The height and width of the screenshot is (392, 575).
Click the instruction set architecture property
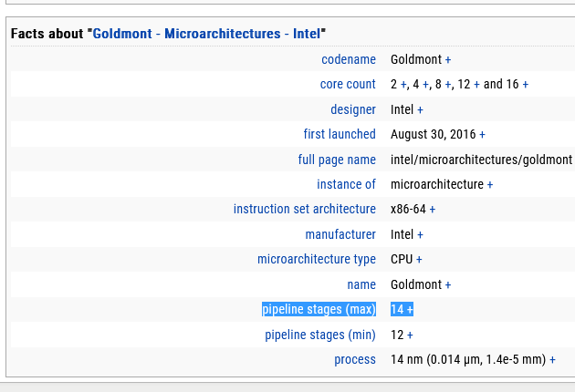[304, 210]
